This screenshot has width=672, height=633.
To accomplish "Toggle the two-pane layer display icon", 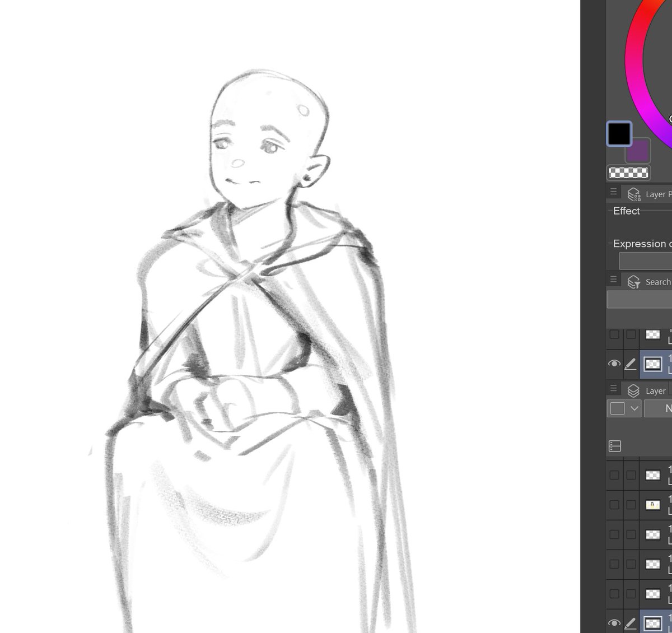I will pyautogui.click(x=615, y=446).
